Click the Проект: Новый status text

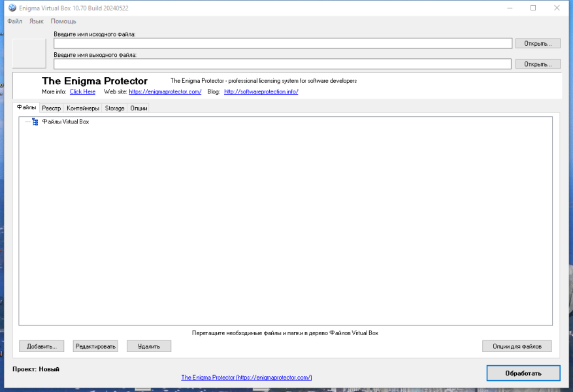click(x=36, y=369)
